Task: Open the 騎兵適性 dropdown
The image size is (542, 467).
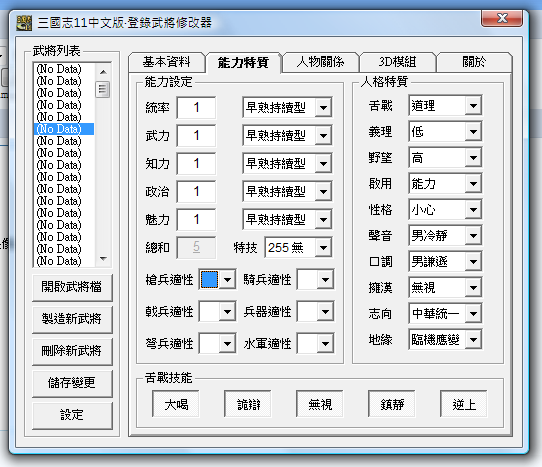Action: tap(316, 280)
